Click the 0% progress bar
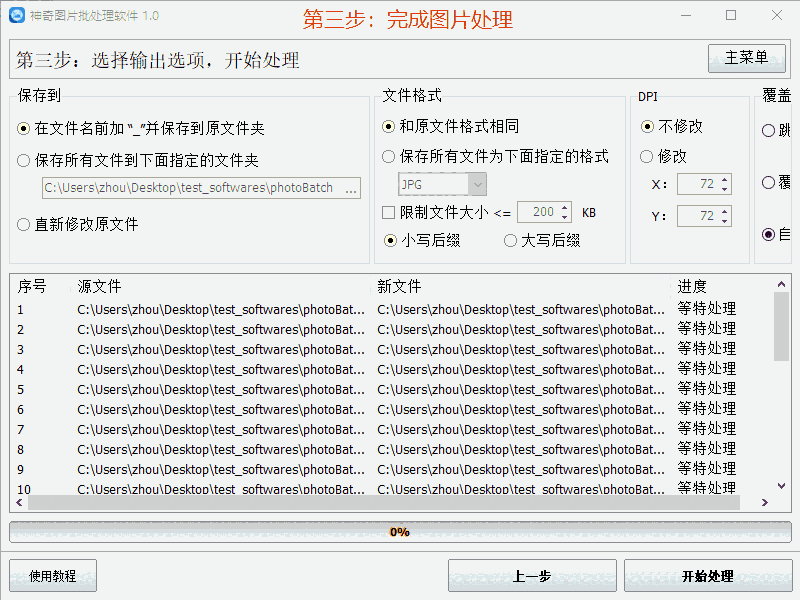The width and height of the screenshot is (800, 600). pyautogui.click(x=400, y=532)
